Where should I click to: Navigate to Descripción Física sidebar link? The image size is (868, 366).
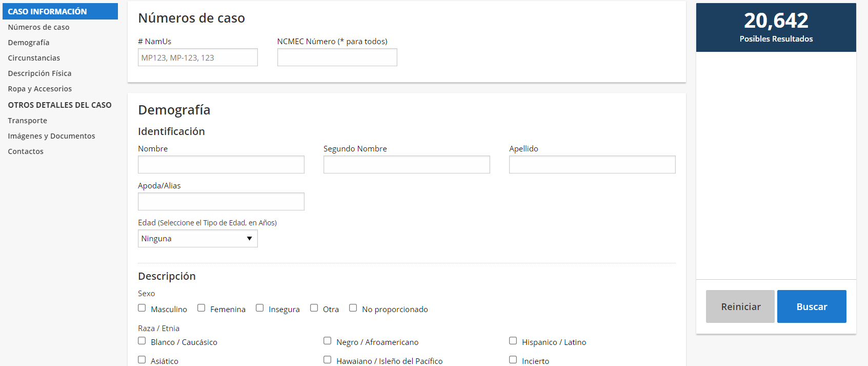pos(39,73)
